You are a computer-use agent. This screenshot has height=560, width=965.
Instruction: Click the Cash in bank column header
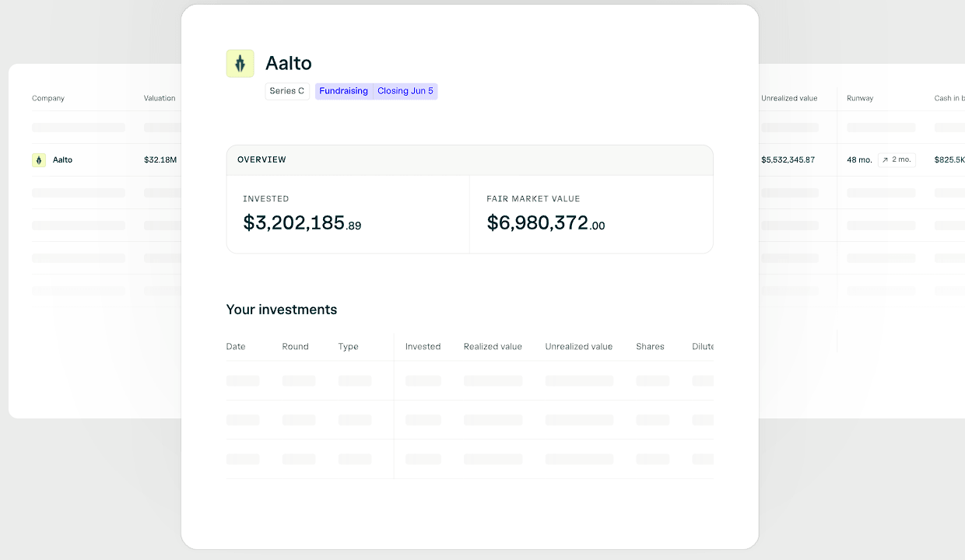949,99
